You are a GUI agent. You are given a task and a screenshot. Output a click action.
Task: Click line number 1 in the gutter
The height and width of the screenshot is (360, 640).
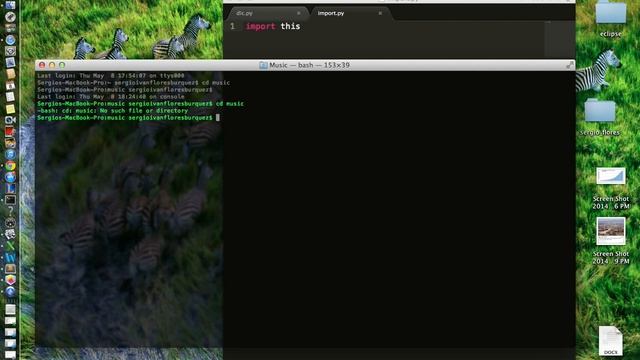pyautogui.click(x=232, y=26)
